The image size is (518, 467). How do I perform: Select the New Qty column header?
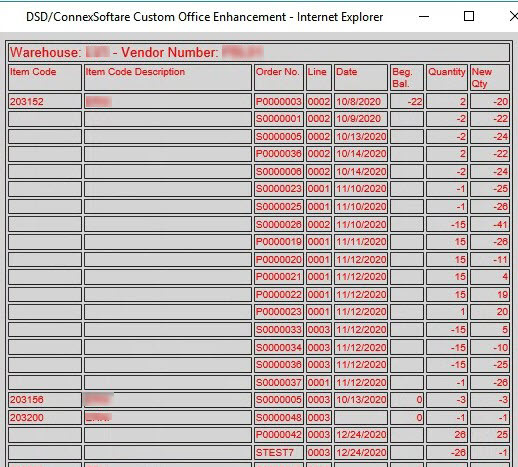coord(490,78)
